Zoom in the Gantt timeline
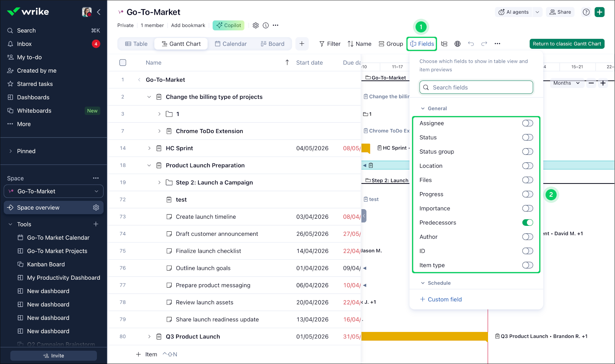Viewport: 615px width, 364px height. [x=603, y=83]
